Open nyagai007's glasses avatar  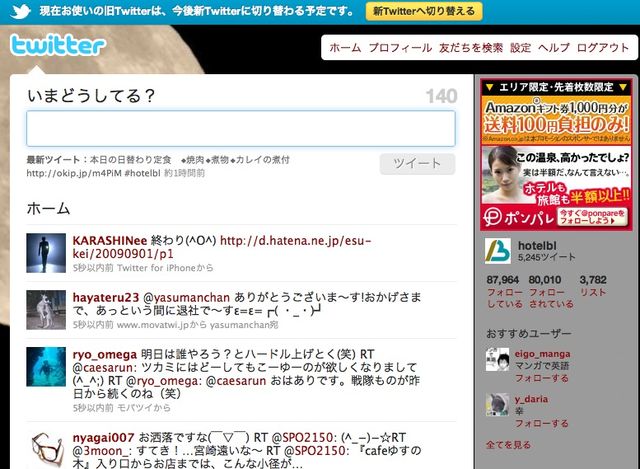[46, 450]
